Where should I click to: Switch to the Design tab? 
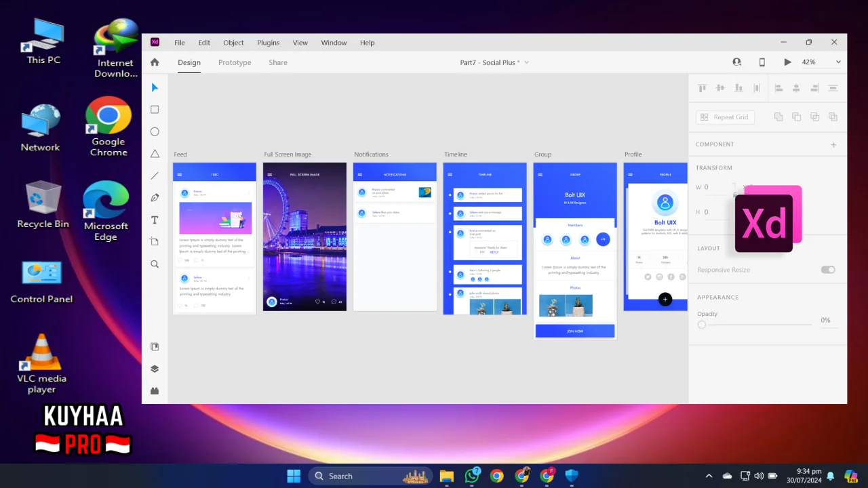coord(189,62)
